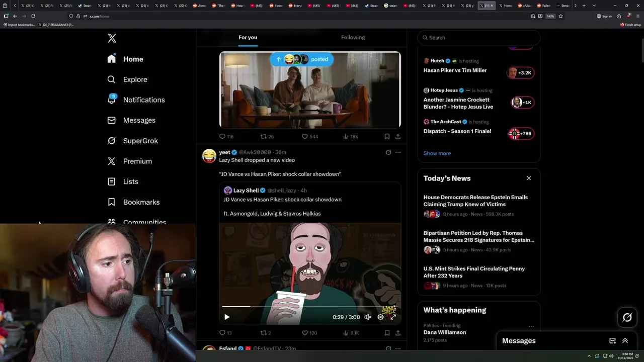View yeet's post 8.1K views analytics

coord(351,333)
